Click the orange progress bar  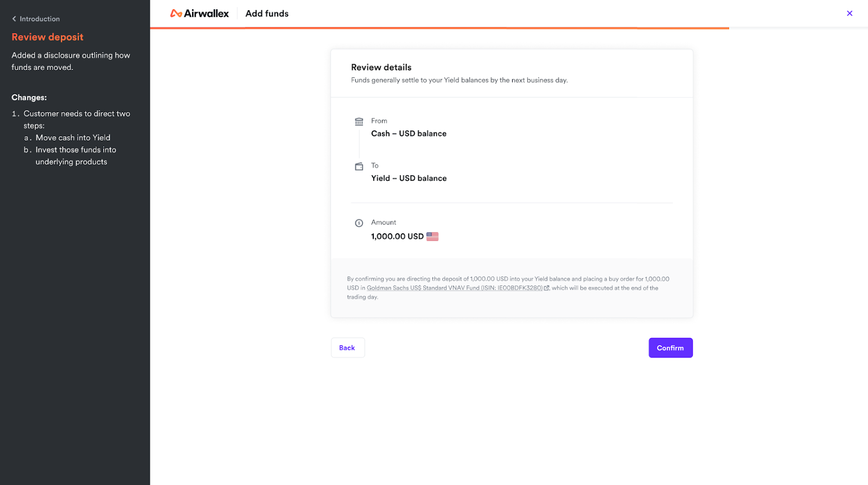click(439, 28)
